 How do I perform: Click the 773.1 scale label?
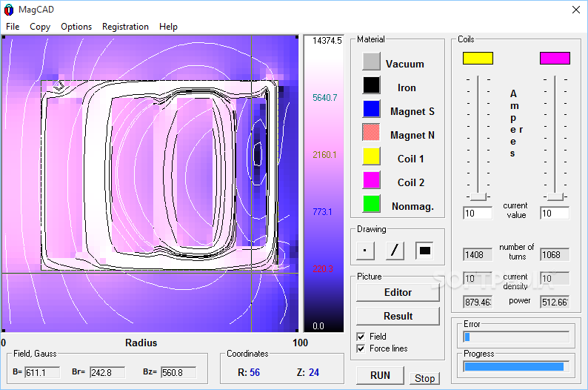pos(322,212)
